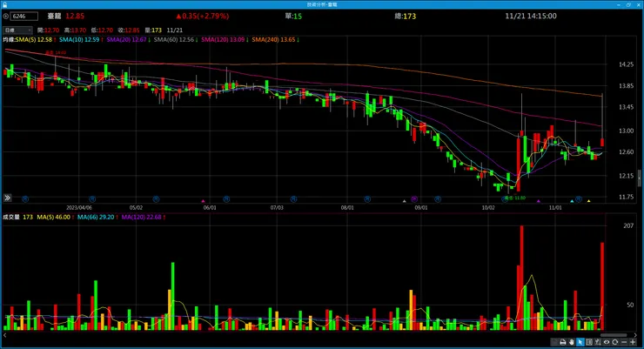The width and height of the screenshot is (644, 349).
Task: Click MA(66) 29.20 volume average label
Action: point(97,217)
